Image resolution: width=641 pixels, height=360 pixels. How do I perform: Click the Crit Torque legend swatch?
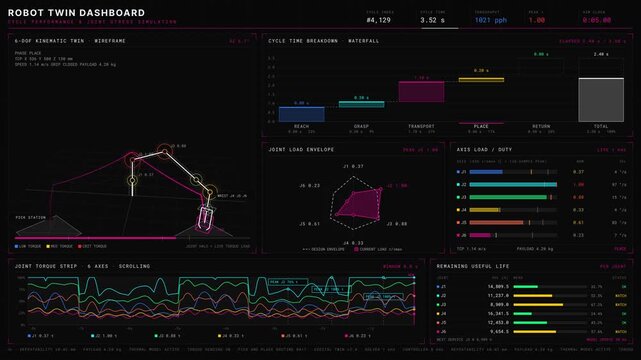pos(80,246)
